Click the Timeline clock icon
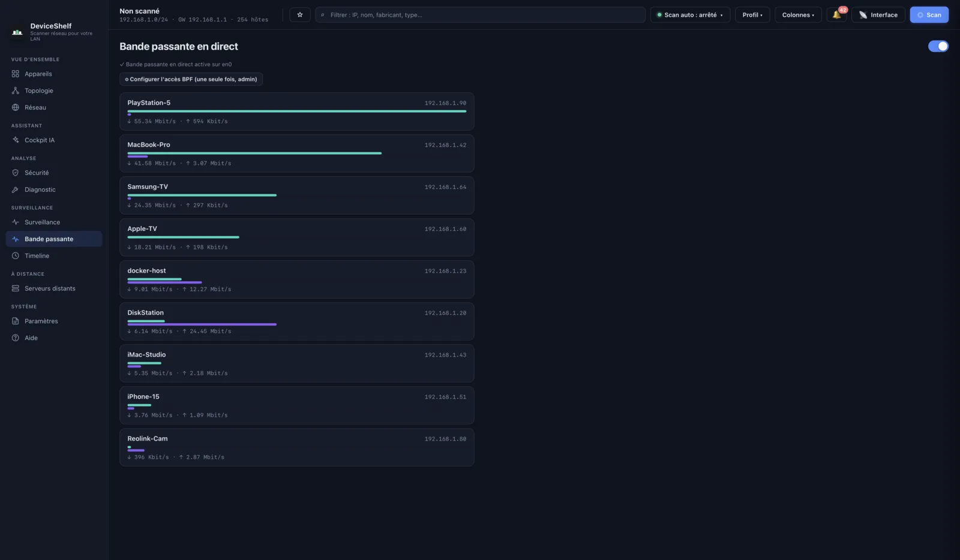This screenshot has height=560, width=960. coord(16,255)
